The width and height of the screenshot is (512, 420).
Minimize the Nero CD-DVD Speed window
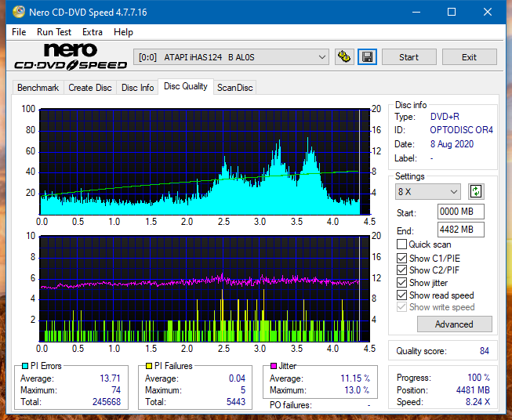coord(416,12)
